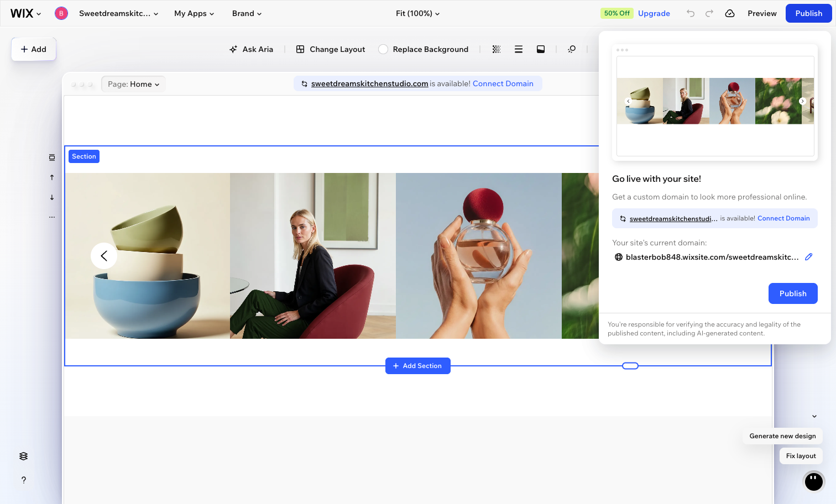Image resolution: width=836 pixels, height=504 pixels.
Task: Open the Fit (100%) zoom dropdown
Action: [417, 13]
